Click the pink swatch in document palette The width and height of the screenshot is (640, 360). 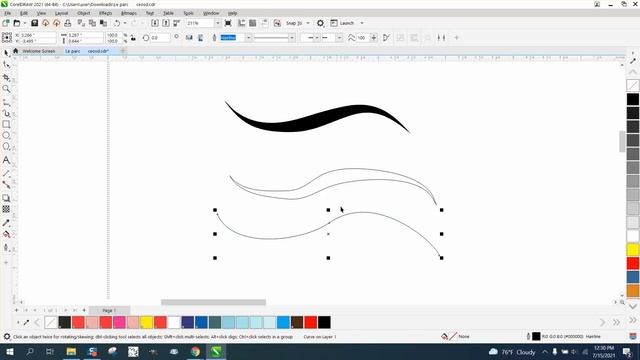click(119, 322)
